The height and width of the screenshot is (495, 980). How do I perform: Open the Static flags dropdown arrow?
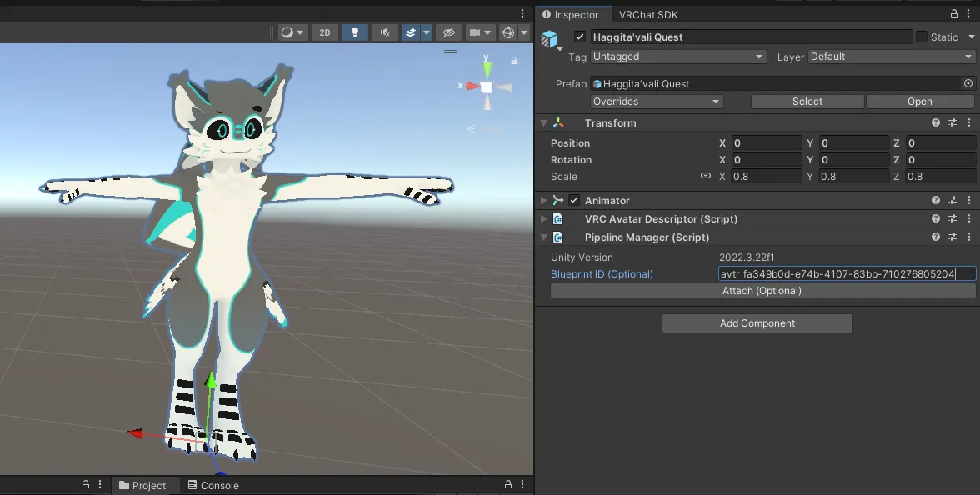coord(971,37)
